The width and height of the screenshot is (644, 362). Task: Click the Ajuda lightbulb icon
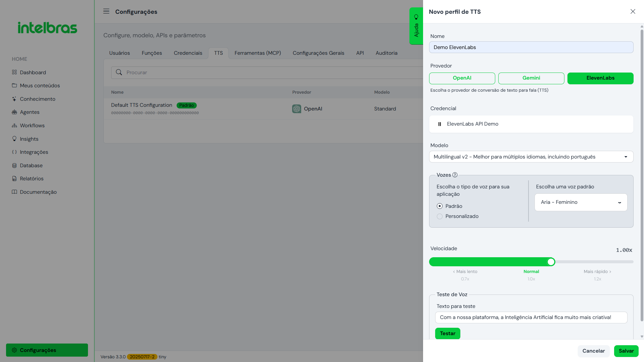click(416, 17)
